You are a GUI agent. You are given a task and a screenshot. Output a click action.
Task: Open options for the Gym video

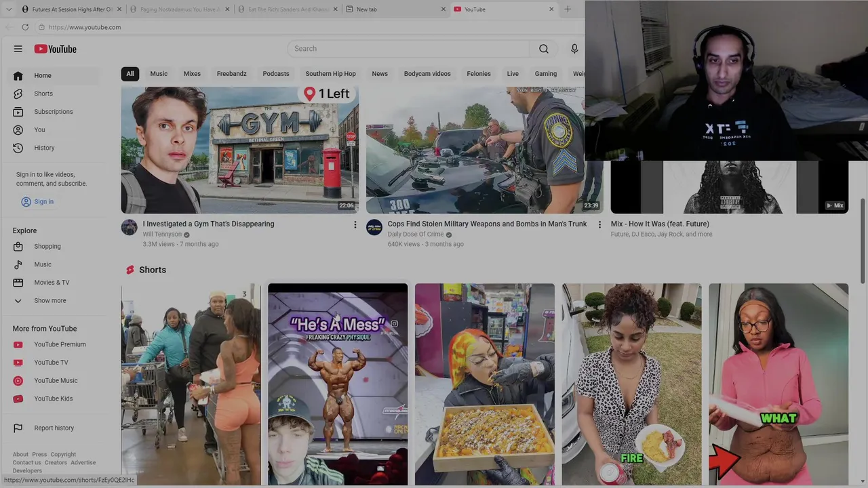point(355,224)
